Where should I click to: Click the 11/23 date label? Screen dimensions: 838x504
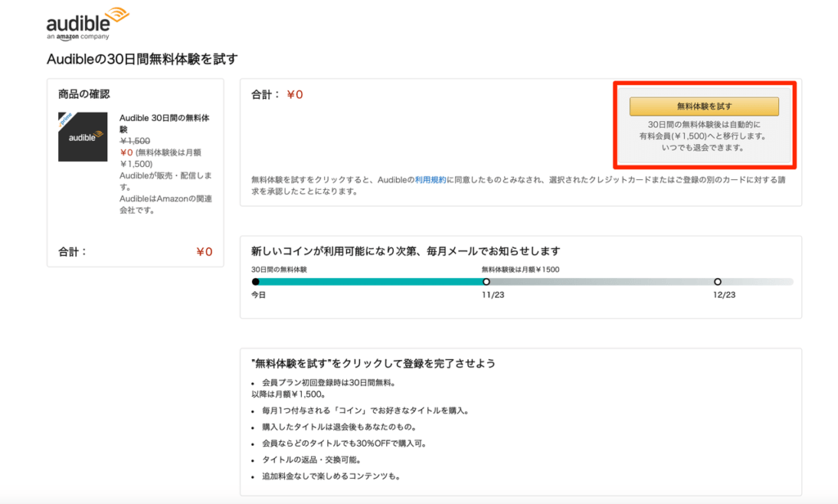[x=493, y=295]
